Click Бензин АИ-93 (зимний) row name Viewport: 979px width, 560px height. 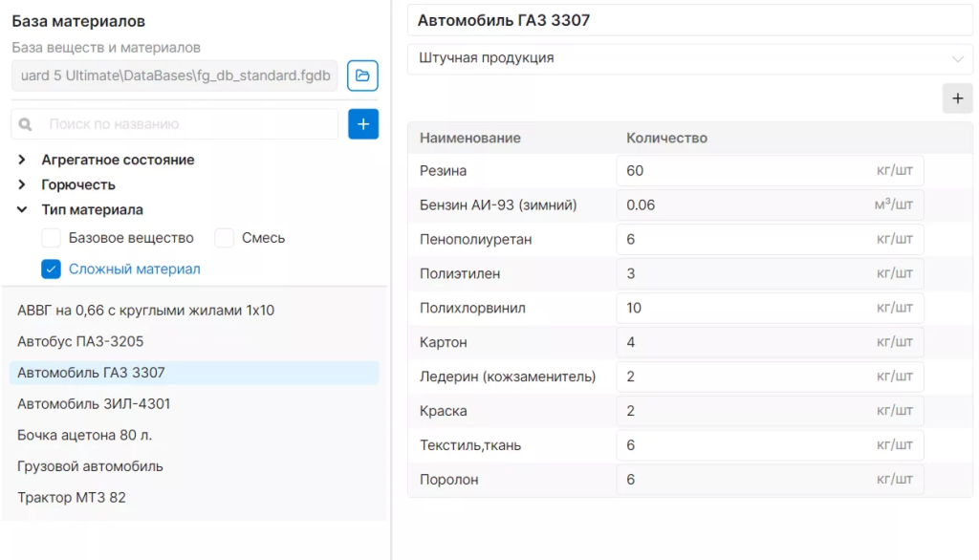[x=498, y=205]
